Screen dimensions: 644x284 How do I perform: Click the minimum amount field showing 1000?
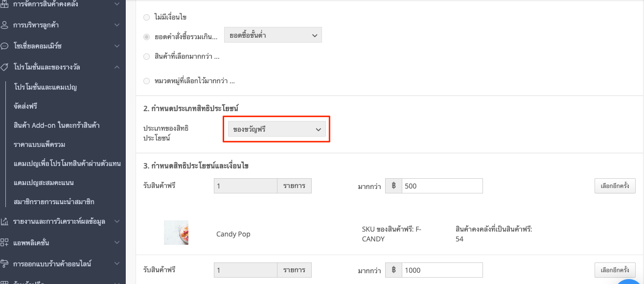[x=442, y=270]
